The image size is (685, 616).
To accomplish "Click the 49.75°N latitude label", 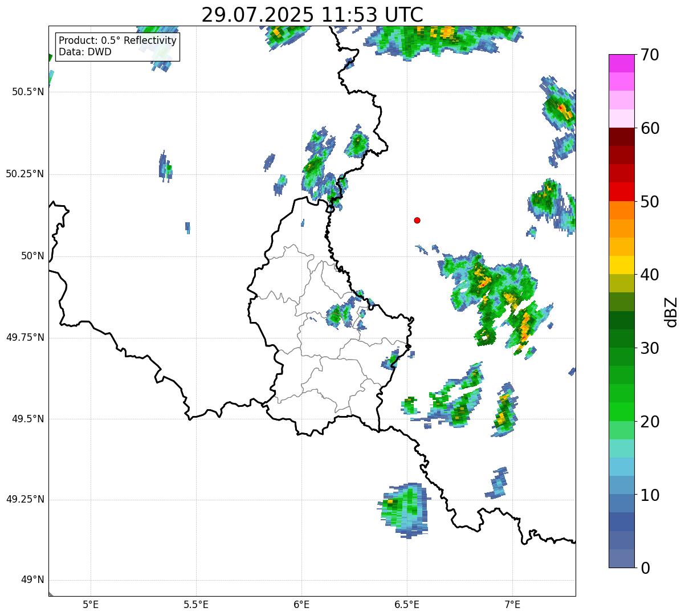I will pos(25,337).
